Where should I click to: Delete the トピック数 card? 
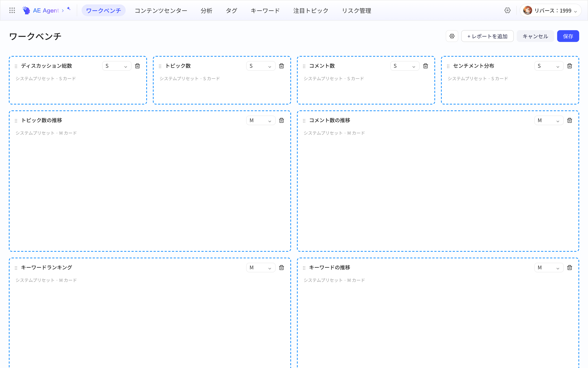[282, 66]
